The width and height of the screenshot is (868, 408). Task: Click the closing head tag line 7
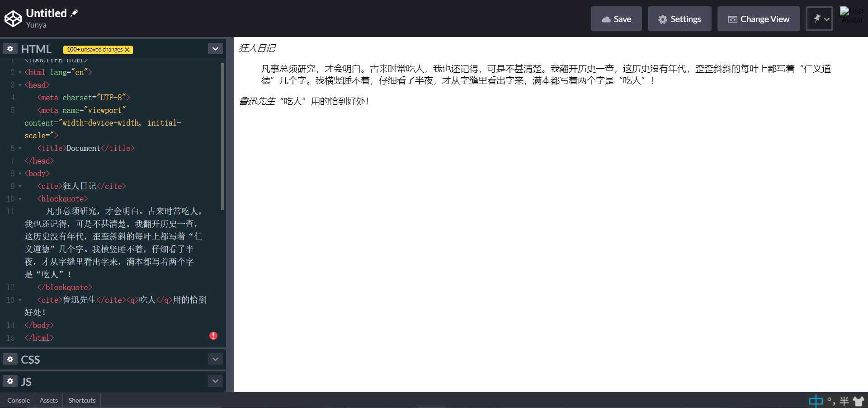click(x=39, y=161)
